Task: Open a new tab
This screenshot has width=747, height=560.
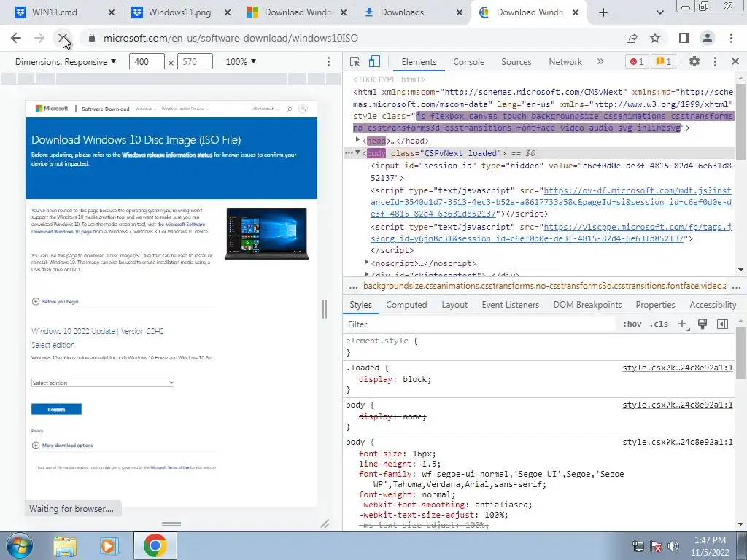Action: coord(603,12)
